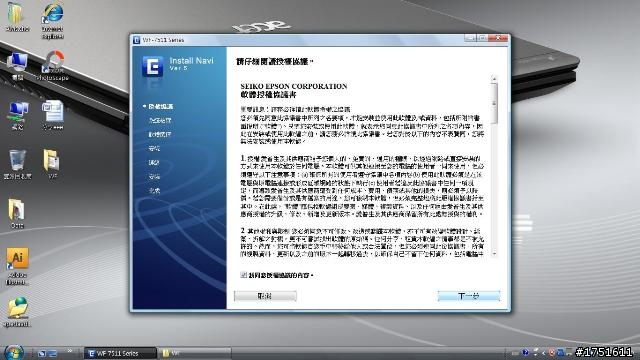Image resolution: width=640 pixels, height=360 pixels.
Task: Open the PhotoScape desktop shortcut
Action: pyautogui.click(x=53, y=65)
